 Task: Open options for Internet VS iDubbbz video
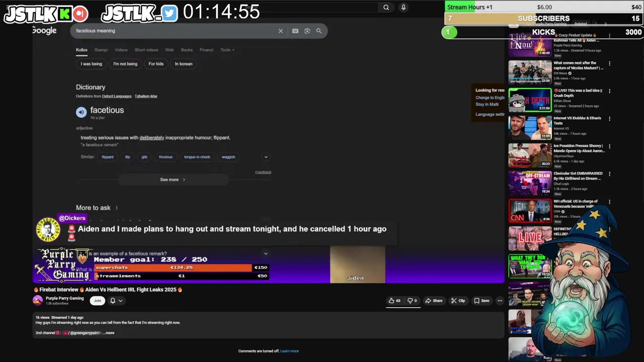tap(609, 119)
